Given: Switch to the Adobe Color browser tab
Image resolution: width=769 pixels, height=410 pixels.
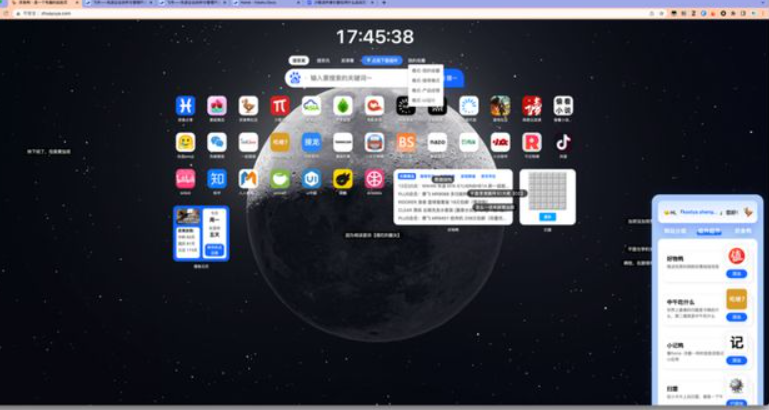Looking at the screenshot, I should coord(266,3).
